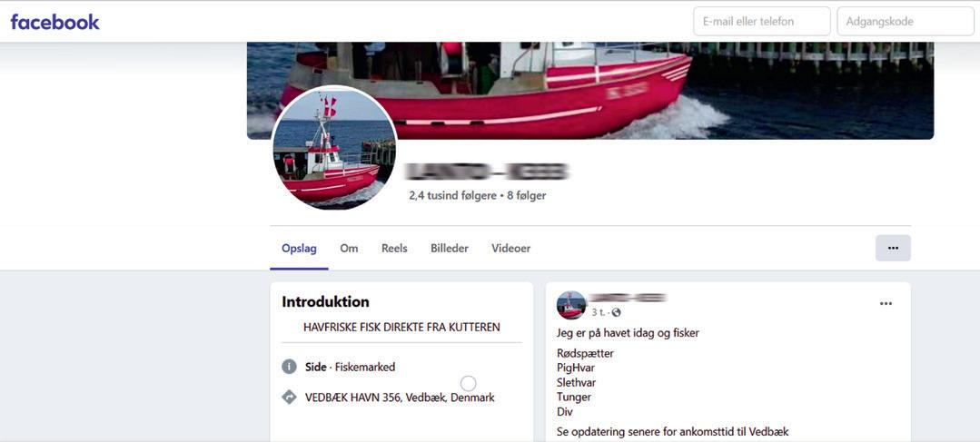Viewport: 980px width, 442px height.
Task: Click the directions icon next to VEDBÆK HAVN
Action: [289, 397]
